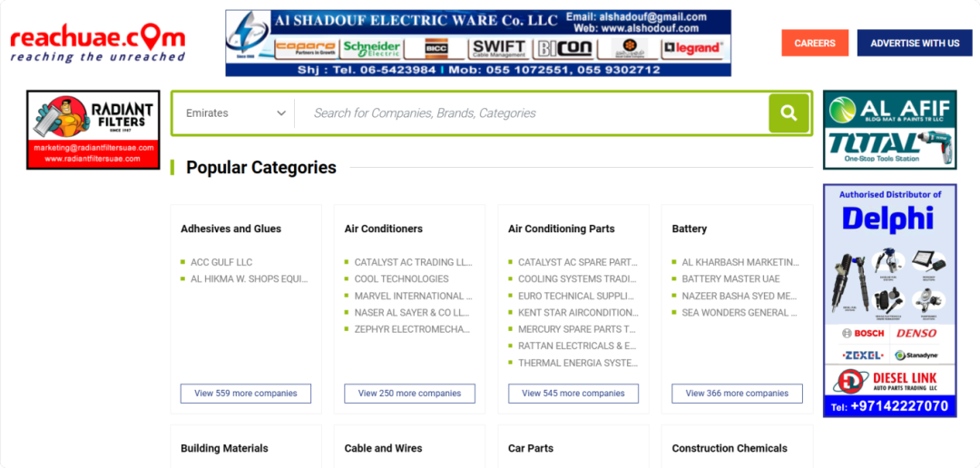This screenshot has width=980, height=468.
Task: Open Battery category heading
Action: pos(690,229)
